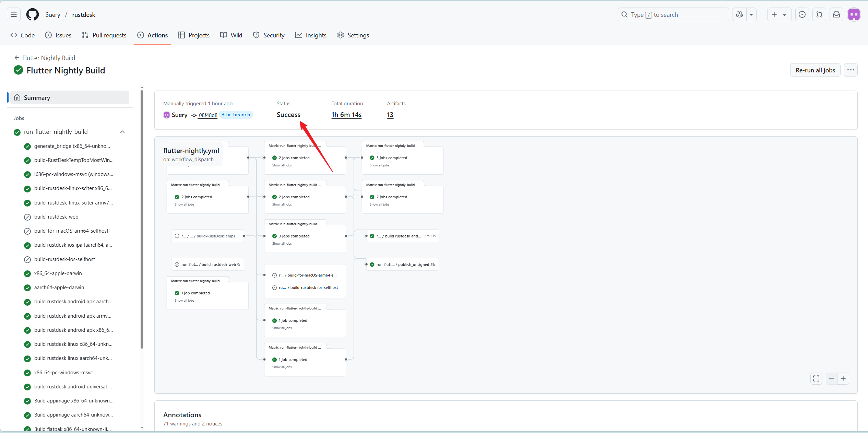Toggle fullscreen graph view

point(816,378)
